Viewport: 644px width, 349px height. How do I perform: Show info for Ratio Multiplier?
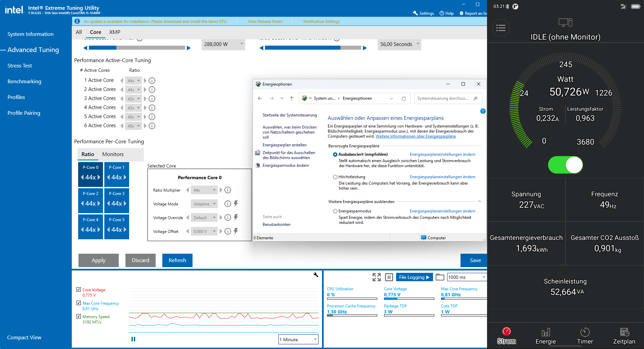point(228,190)
